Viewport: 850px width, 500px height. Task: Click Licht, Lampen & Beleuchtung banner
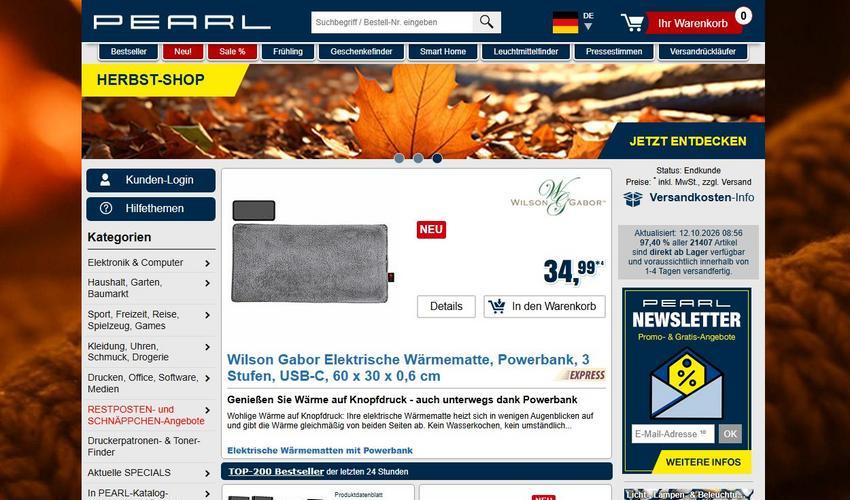[688, 494]
